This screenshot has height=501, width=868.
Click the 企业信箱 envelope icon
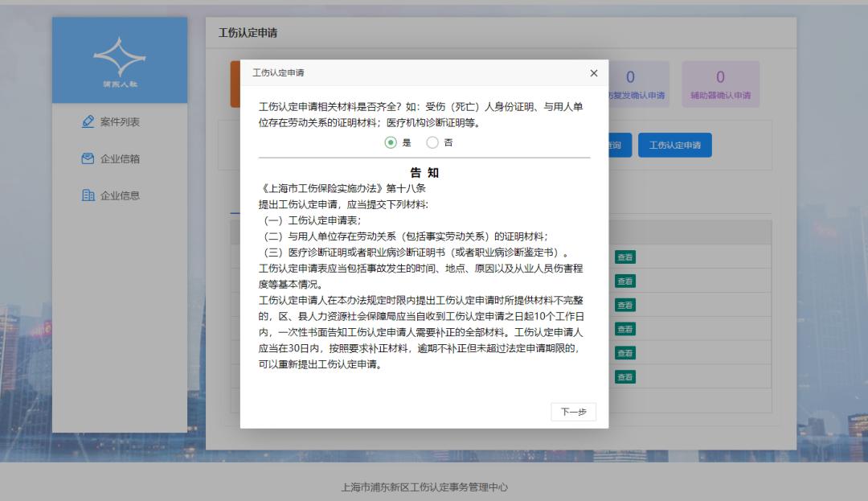click(x=88, y=158)
